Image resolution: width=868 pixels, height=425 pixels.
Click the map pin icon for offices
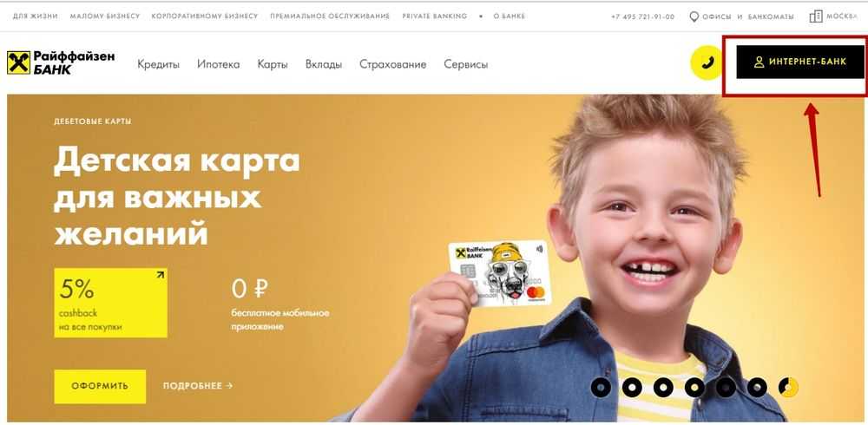pos(694,16)
